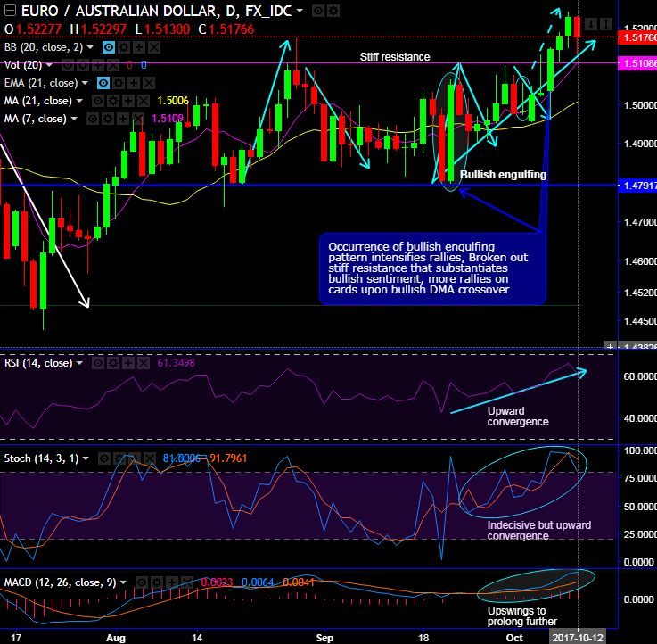The image size is (657, 644).
Task: Open BB indicator settings gear
Action: click(x=124, y=47)
